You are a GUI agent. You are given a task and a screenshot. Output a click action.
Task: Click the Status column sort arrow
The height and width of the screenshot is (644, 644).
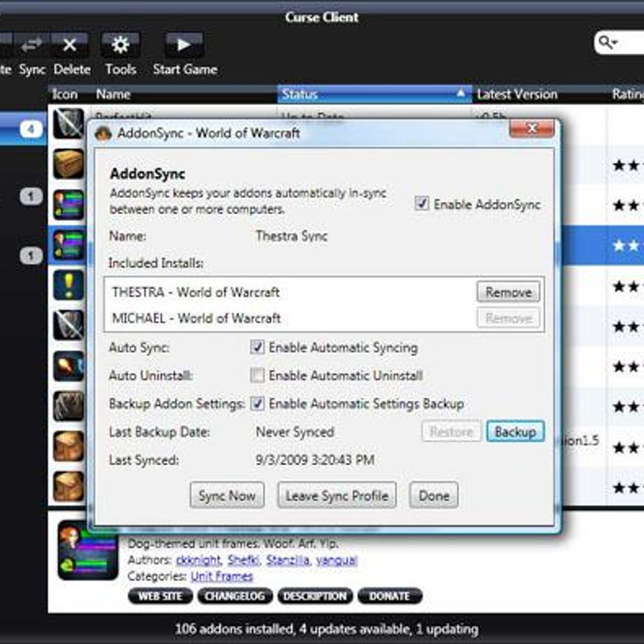click(460, 93)
